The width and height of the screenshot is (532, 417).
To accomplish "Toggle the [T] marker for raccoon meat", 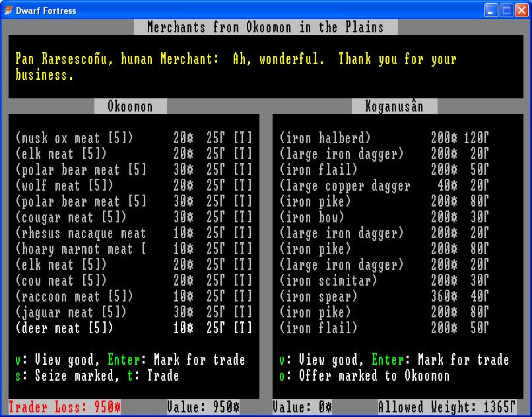I will click(243, 296).
